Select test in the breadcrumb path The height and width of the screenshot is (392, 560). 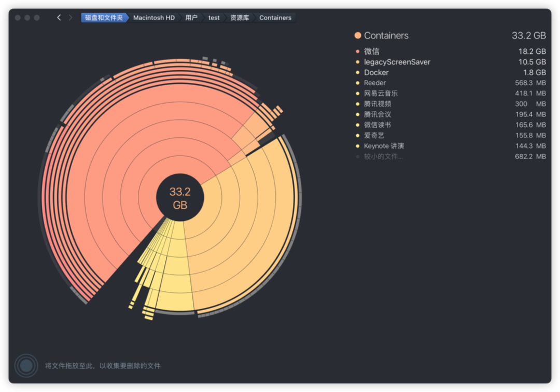(x=214, y=17)
